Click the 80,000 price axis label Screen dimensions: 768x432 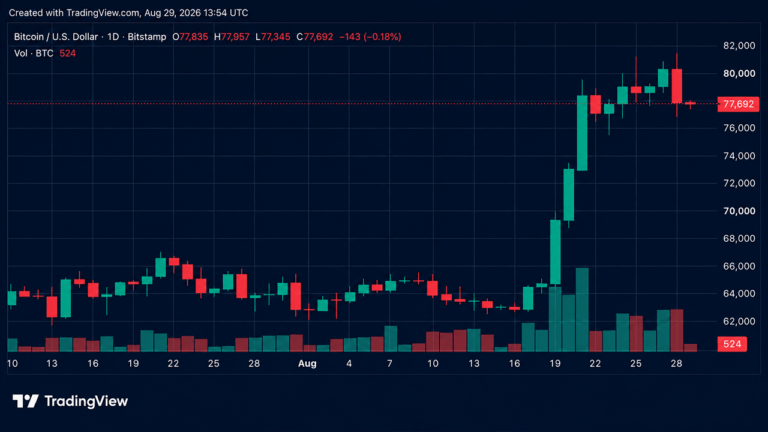click(x=739, y=73)
